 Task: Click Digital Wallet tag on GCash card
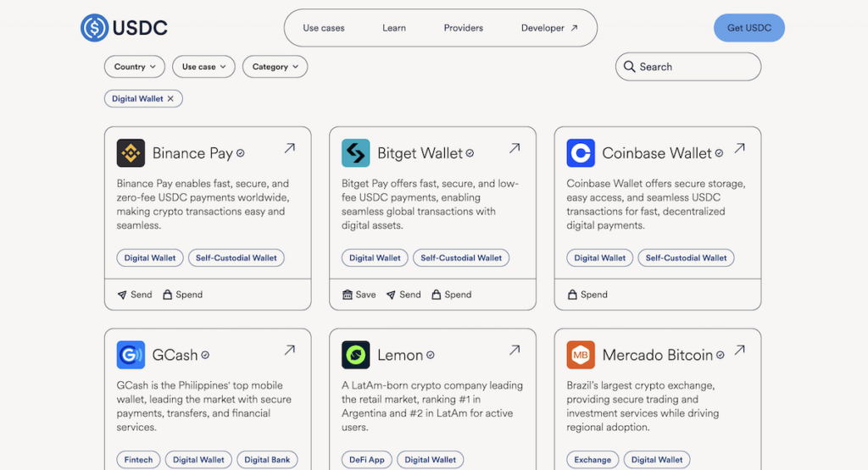pyautogui.click(x=198, y=460)
